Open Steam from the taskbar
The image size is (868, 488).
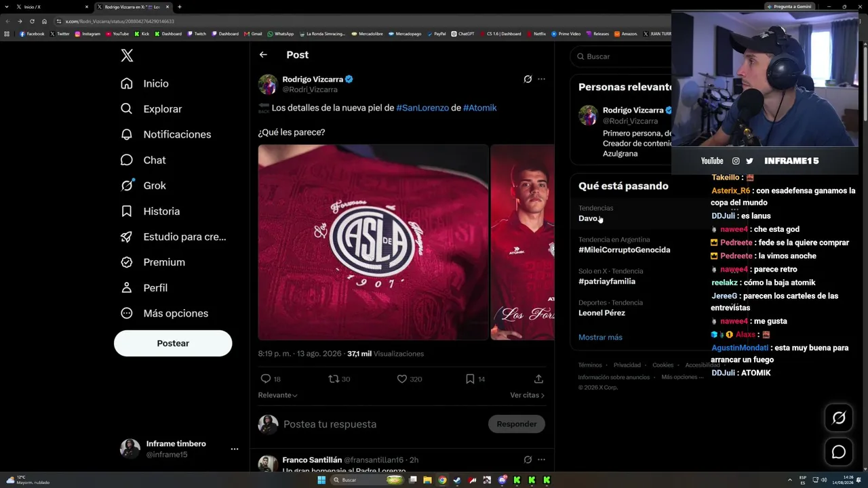[x=457, y=480]
